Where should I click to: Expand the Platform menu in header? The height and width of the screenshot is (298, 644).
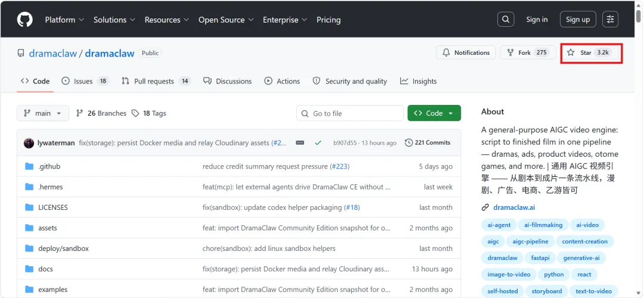[x=64, y=20]
